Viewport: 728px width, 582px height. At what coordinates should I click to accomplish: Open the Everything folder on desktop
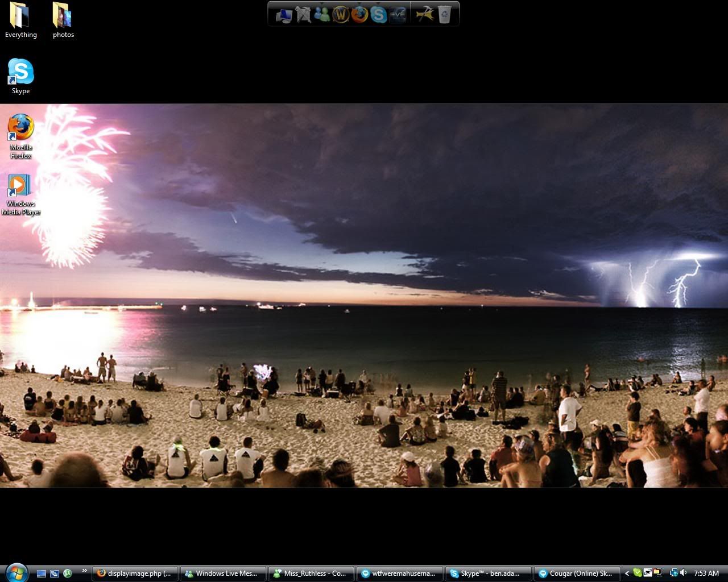click(20, 20)
